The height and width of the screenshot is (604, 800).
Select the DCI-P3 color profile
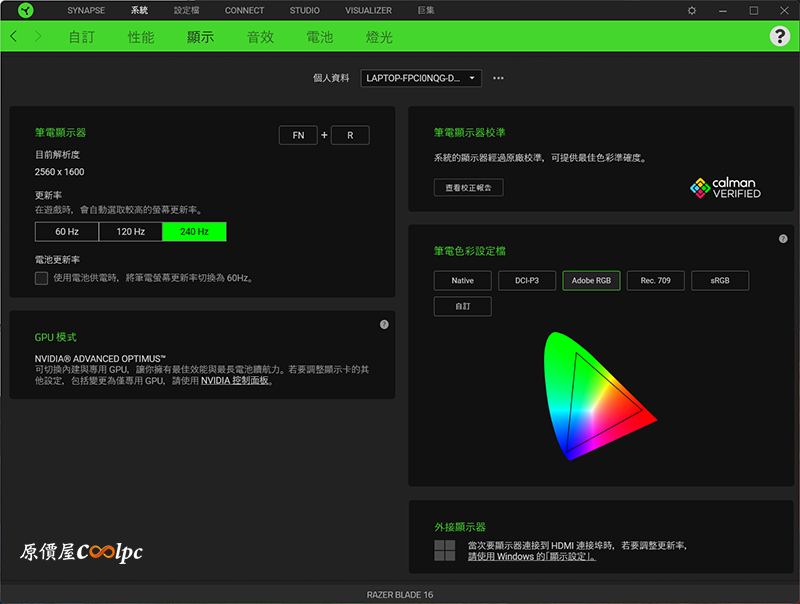(x=527, y=281)
